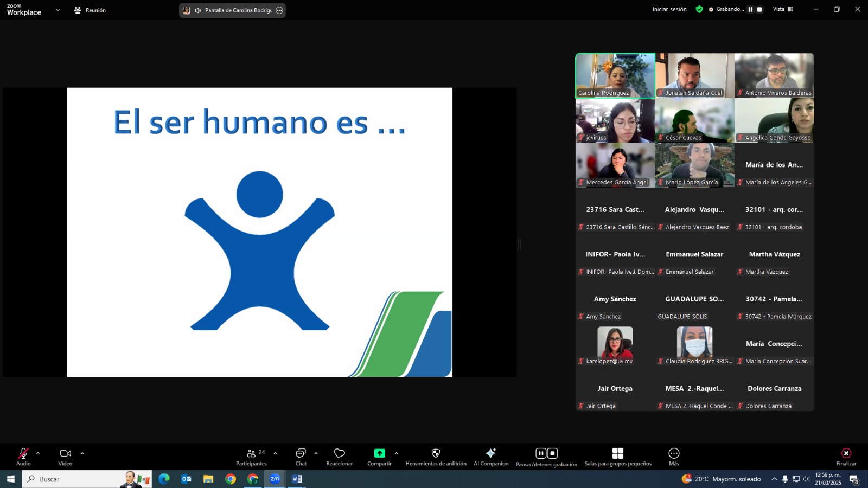Expand the Audio options chevron
The width and height of the screenshot is (868, 488).
click(38, 453)
